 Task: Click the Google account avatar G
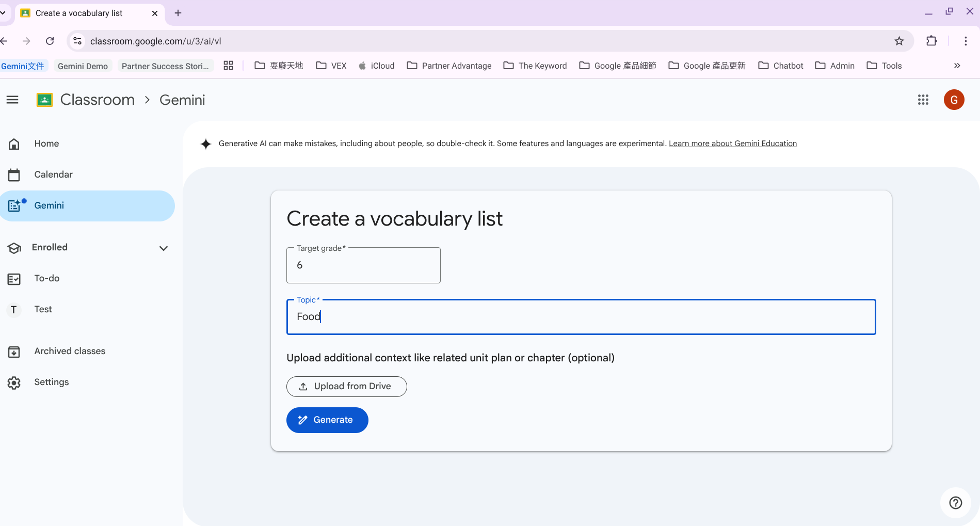click(x=954, y=100)
